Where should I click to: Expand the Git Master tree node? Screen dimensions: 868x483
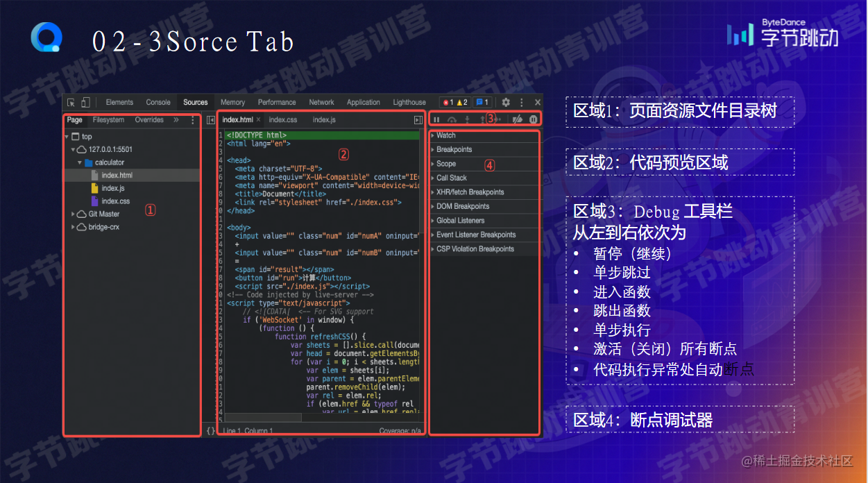tap(74, 214)
